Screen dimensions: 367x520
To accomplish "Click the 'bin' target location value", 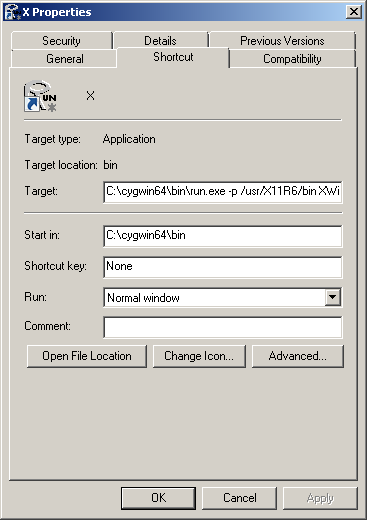I will pos(110,165).
